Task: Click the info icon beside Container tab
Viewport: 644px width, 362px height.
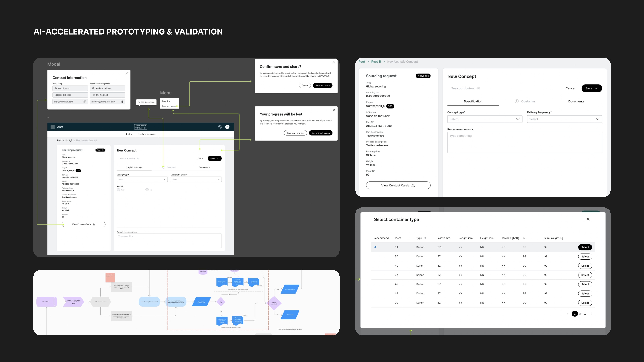Action: [x=516, y=101]
